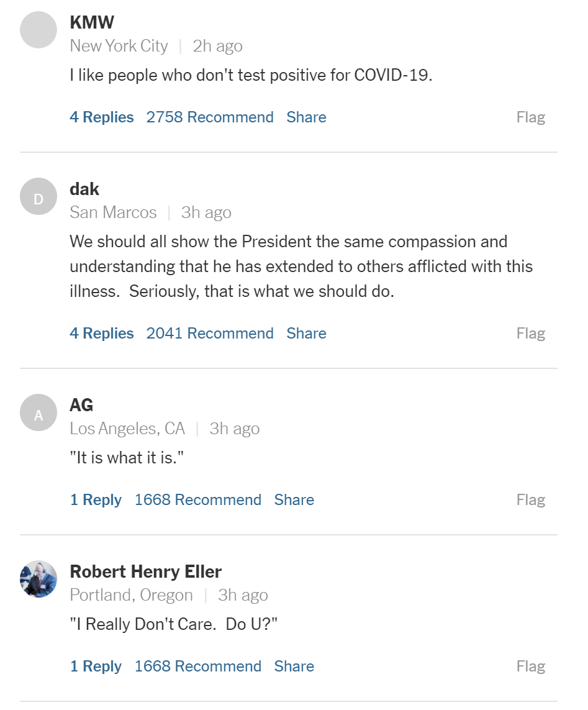This screenshot has width=588, height=710.
Task: Share the "I Really Don't Care" comment
Action: (294, 667)
